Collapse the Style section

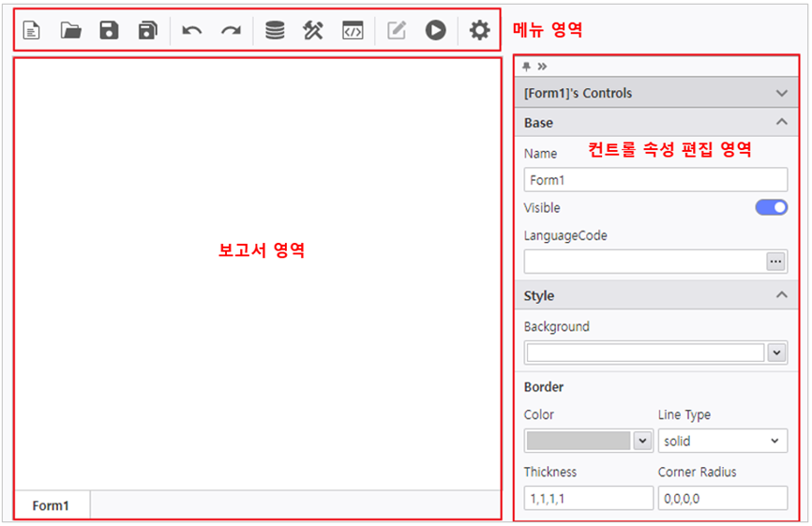(781, 295)
